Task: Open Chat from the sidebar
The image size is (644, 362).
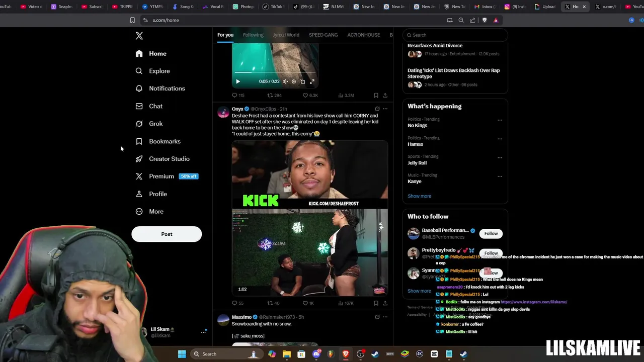Action: [x=149, y=106]
